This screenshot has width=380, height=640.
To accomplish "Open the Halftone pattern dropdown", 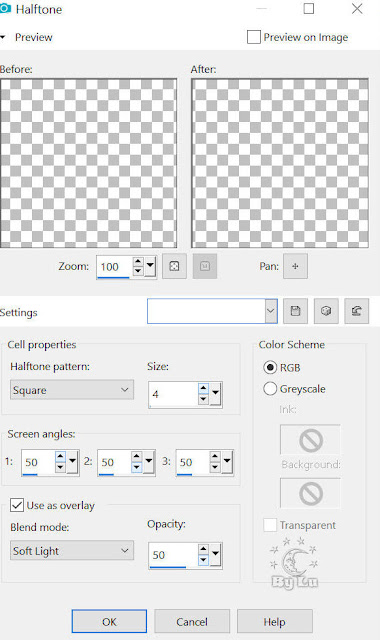I will tap(72, 390).
